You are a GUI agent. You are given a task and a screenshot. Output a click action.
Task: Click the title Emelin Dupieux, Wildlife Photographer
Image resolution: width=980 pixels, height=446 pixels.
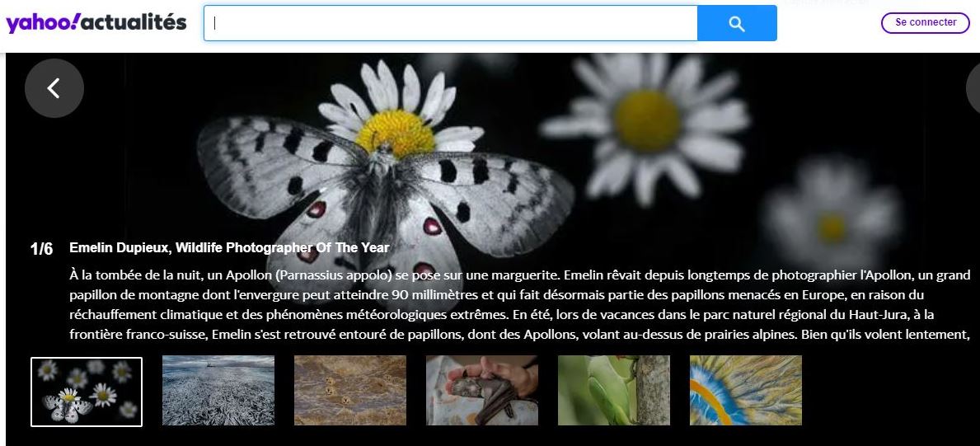(229, 247)
